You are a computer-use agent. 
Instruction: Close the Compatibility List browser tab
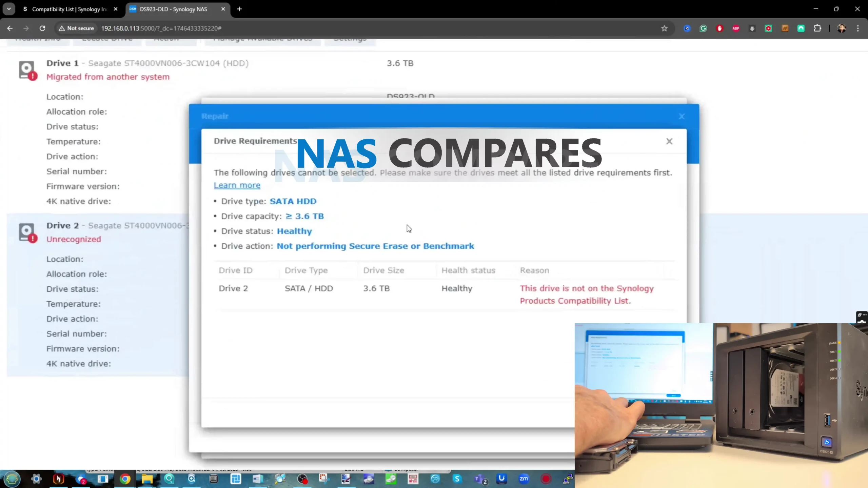coord(116,9)
